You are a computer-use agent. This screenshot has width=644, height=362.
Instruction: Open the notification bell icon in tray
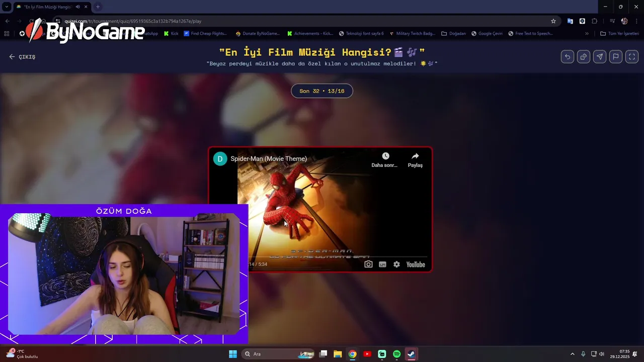tap(635, 354)
